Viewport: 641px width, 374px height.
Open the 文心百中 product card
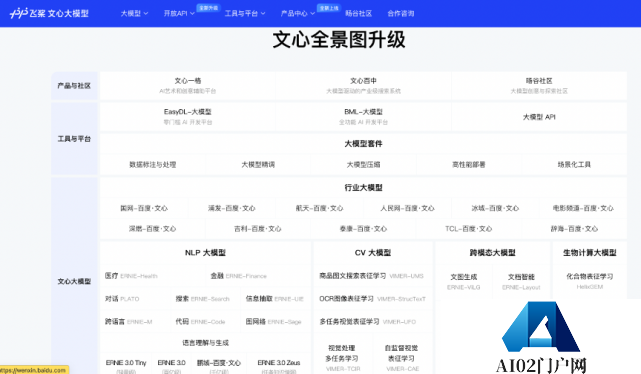(x=363, y=85)
